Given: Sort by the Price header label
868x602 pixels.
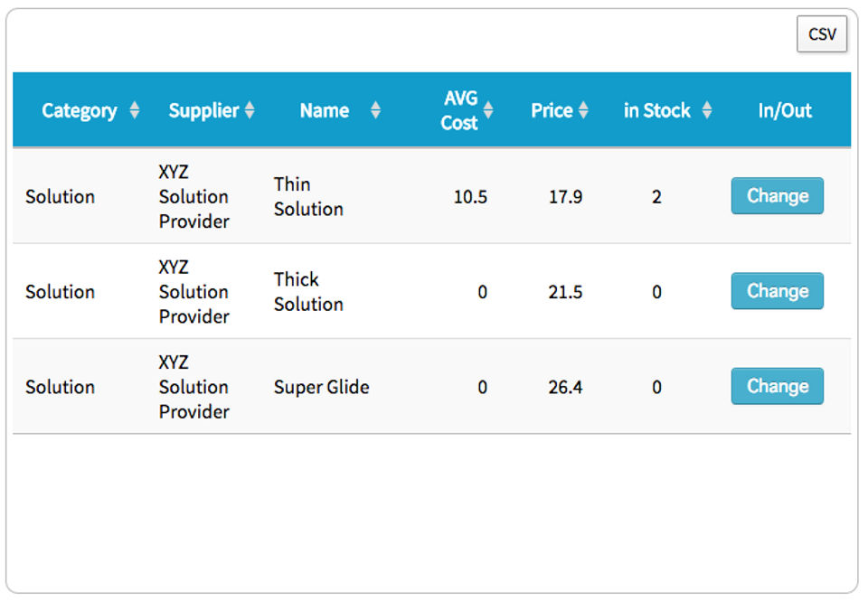Looking at the screenshot, I should (552, 110).
